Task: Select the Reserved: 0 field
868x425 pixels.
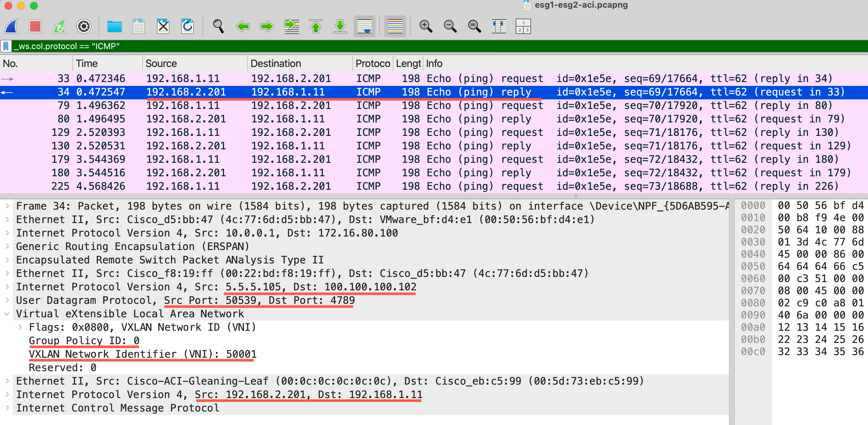Action: pyautogui.click(x=63, y=368)
